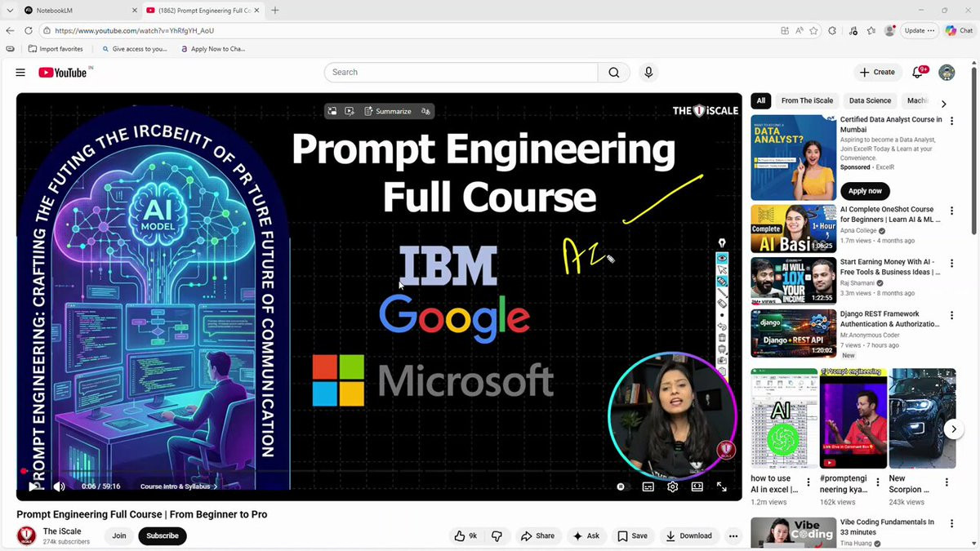980x551 pixels.
Task: Expand the Course Intro & Syllabus chapter
Action: (x=179, y=487)
